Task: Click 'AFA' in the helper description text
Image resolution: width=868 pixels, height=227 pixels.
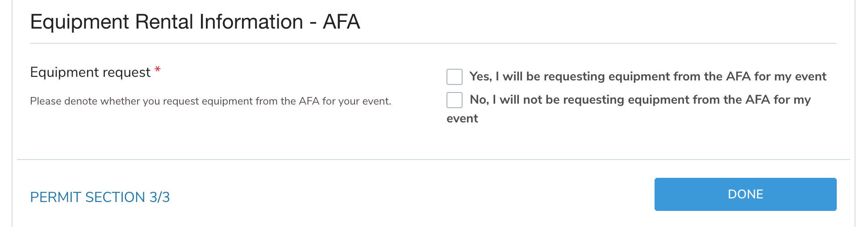Action: point(309,101)
